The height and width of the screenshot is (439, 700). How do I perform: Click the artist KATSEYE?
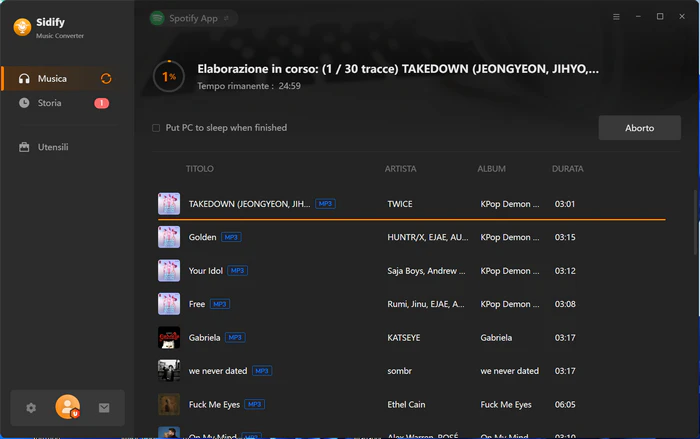(x=404, y=338)
